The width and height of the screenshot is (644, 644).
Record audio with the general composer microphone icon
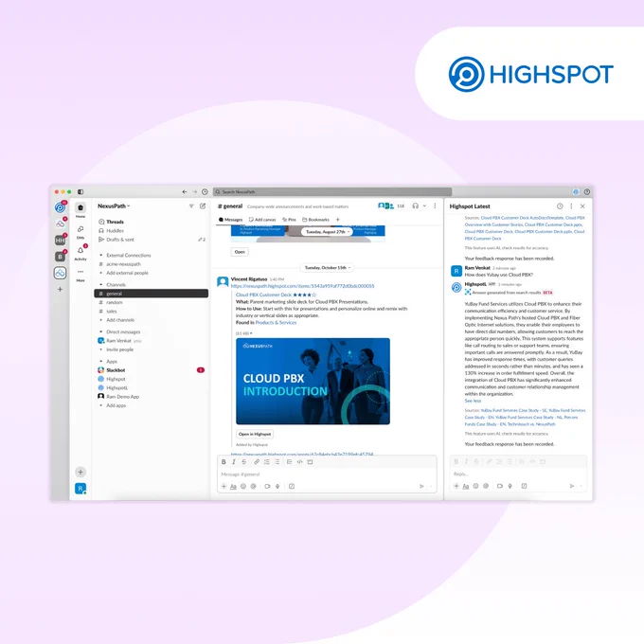coord(277,486)
